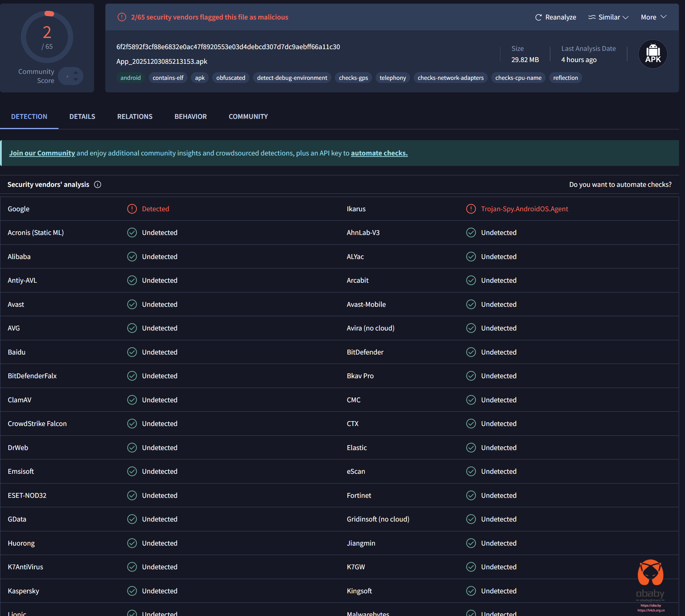Click the automate checks link
The image size is (685, 616).
pyautogui.click(x=379, y=153)
